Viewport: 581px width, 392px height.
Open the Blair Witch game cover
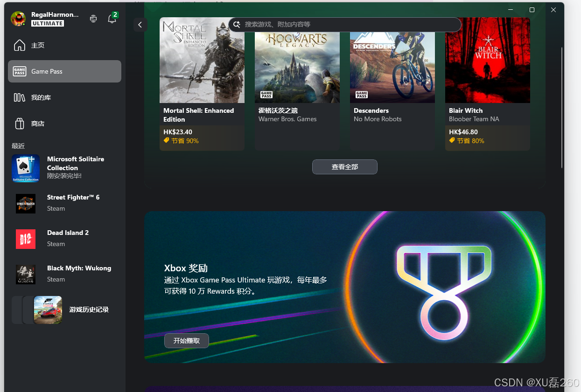[488, 60]
